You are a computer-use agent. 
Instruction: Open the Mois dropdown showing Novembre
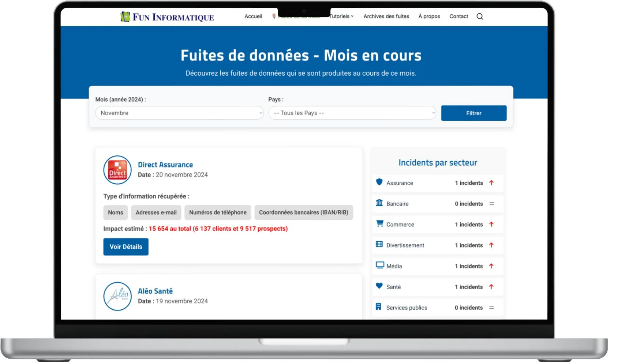tap(179, 113)
